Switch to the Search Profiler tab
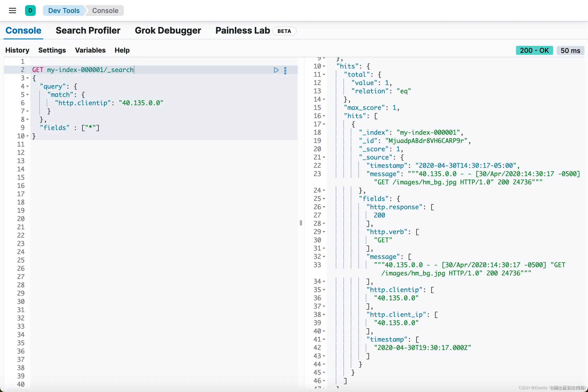The image size is (588, 392). click(x=88, y=30)
